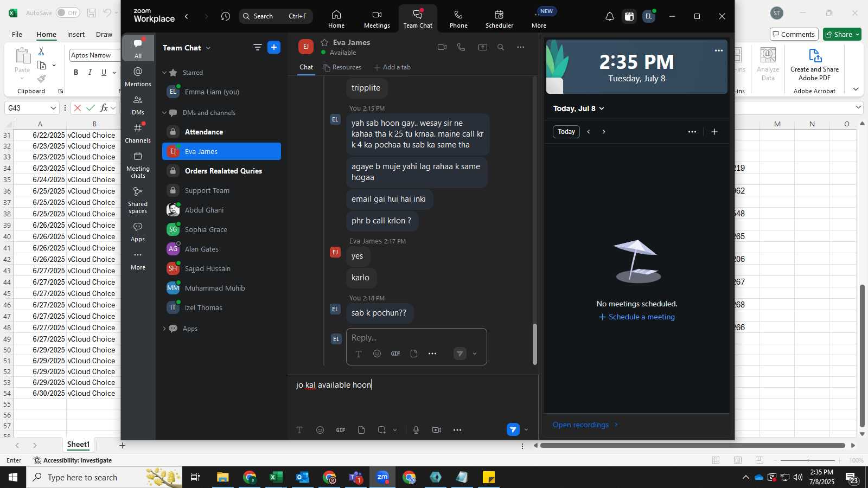
Task: Toggle AutoSave switch in Excel
Action: tap(68, 12)
